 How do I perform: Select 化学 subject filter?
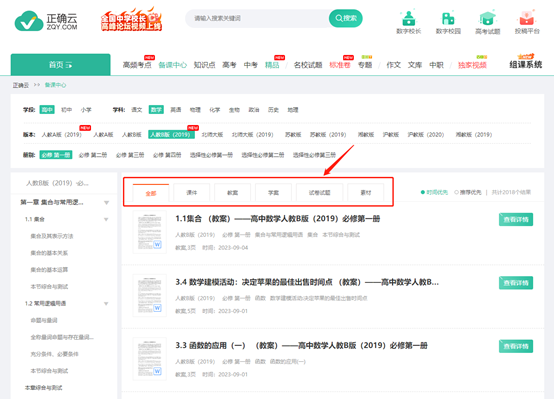tap(214, 110)
